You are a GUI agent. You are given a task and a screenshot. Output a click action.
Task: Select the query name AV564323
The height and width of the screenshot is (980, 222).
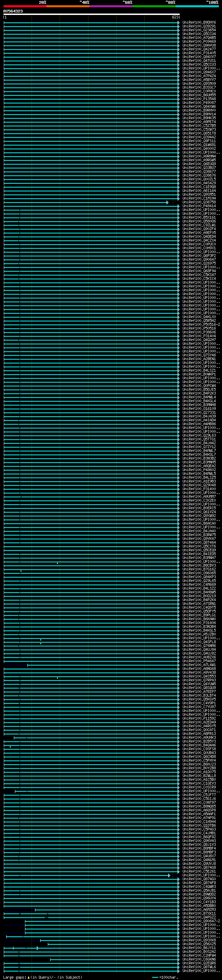coord(13,11)
